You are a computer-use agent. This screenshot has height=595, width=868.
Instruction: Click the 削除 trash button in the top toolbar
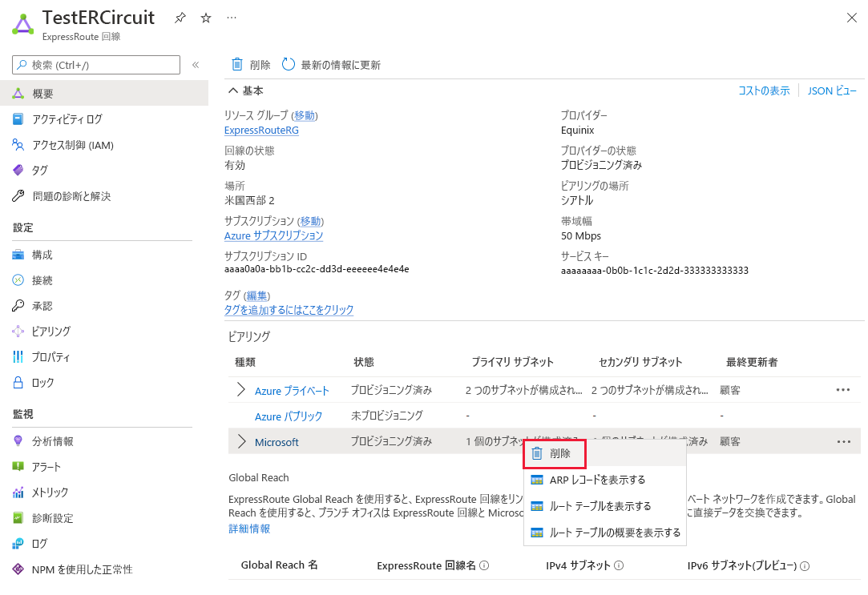click(x=251, y=65)
